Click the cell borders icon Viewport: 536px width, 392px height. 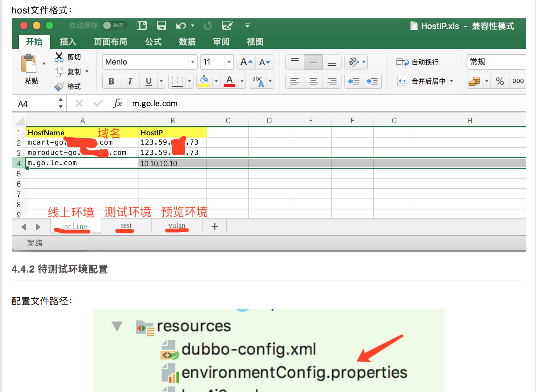[x=177, y=81]
